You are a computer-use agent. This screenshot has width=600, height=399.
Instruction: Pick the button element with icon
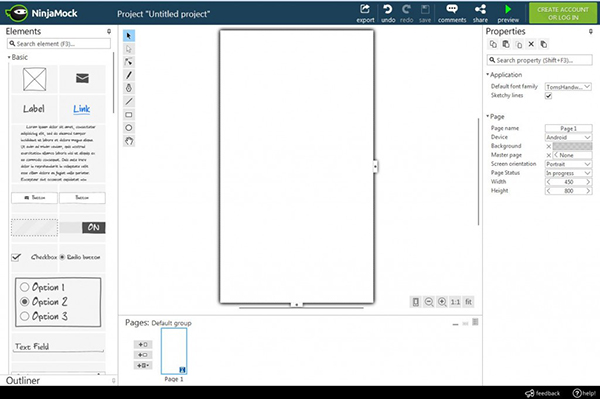coord(34,197)
